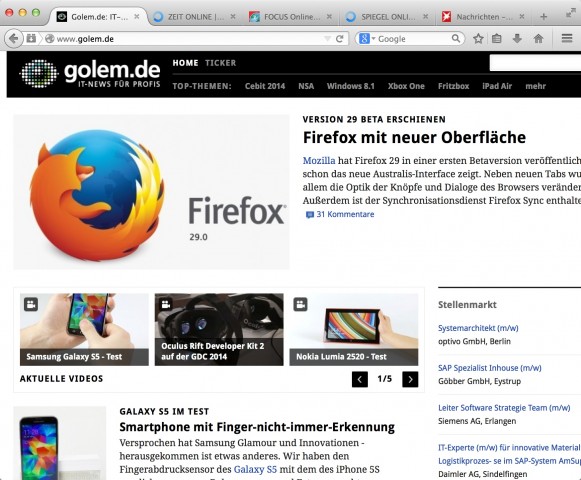This screenshot has height=480, width=581.
Task: Open the downloads arrow icon
Action: pyautogui.click(x=517, y=39)
